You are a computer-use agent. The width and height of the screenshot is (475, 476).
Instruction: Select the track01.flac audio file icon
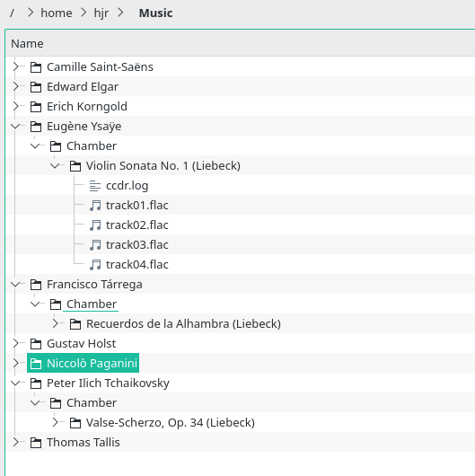pos(95,206)
